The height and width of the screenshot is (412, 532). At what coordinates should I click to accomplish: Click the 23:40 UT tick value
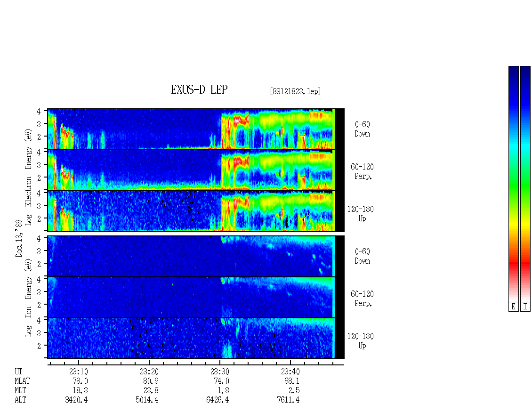coord(290,372)
